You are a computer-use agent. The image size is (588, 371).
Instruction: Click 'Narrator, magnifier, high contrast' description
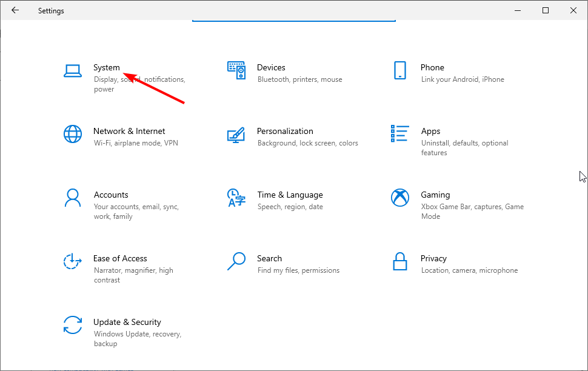point(133,275)
